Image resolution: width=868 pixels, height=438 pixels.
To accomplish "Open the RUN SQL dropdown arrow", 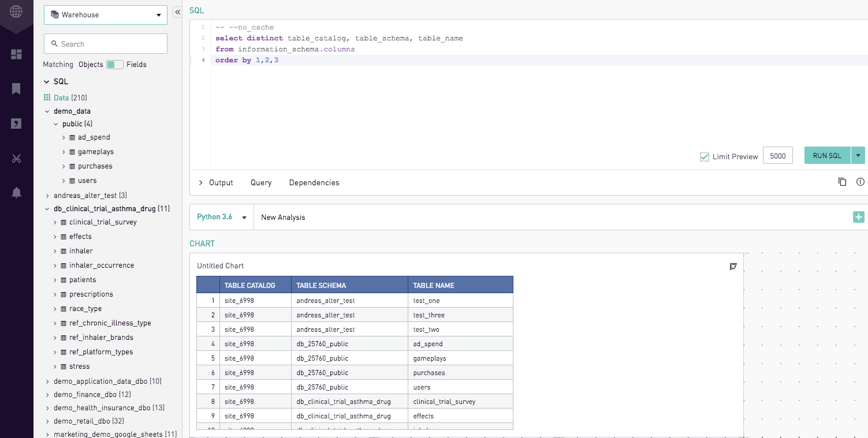I will click(x=858, y=155).
